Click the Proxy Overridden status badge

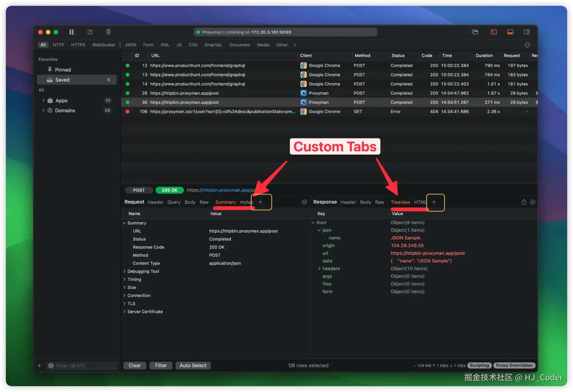click(x=514, y=366)
